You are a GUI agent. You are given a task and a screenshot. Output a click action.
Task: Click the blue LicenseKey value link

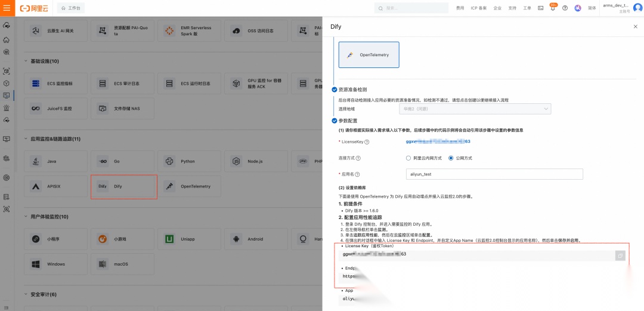(x=438, y=141)
